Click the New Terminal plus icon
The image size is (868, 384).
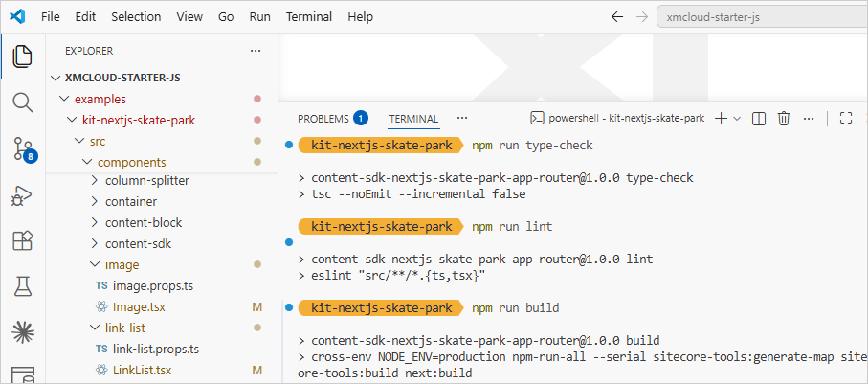pyautogui.click(x=721, y=118)
